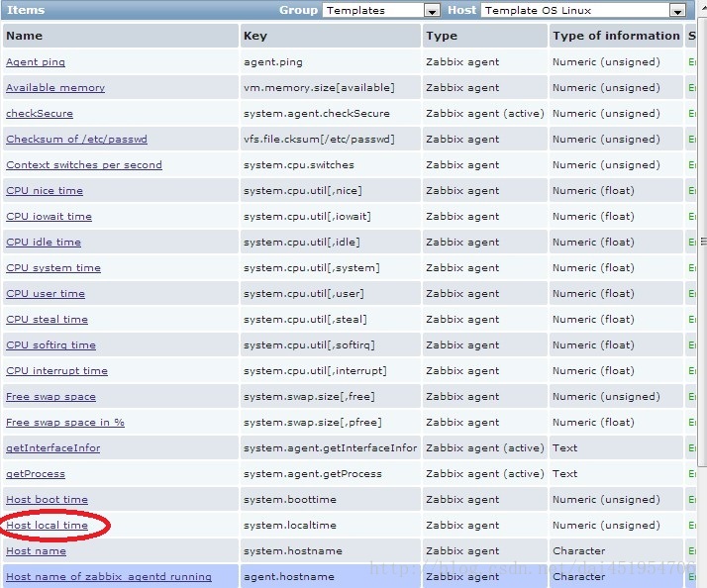The image size is (707, 588).
Task: Open the getProcess item link
Action: (x=36, y=473)
